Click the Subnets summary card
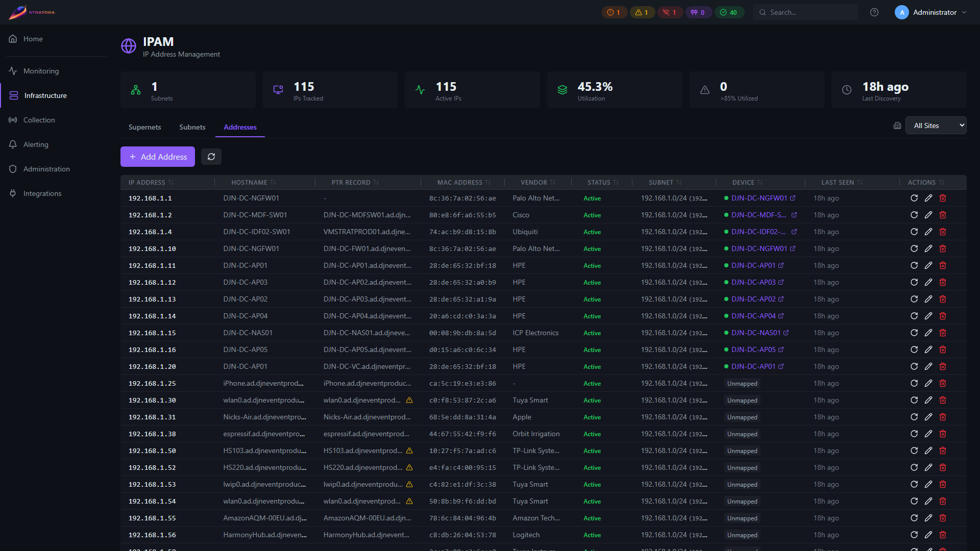Image resolution: width=980 pixels, height=551 pixels. tap(188, 90)
